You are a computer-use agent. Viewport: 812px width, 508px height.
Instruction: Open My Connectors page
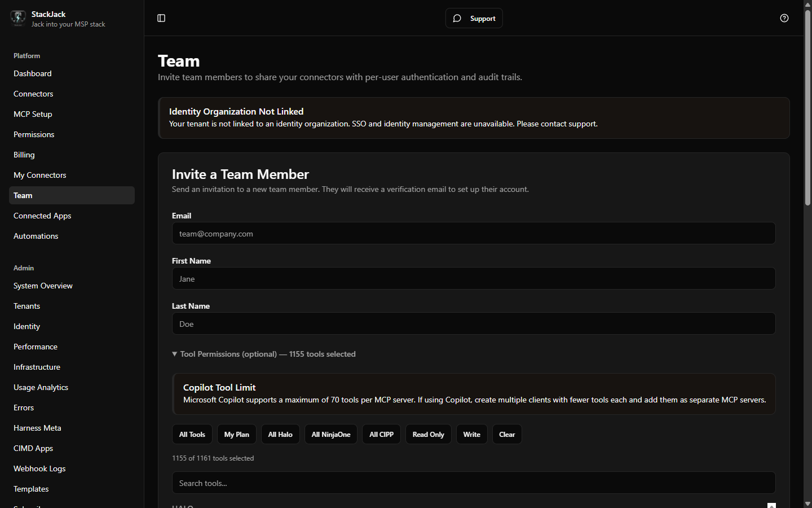(72, 175)
